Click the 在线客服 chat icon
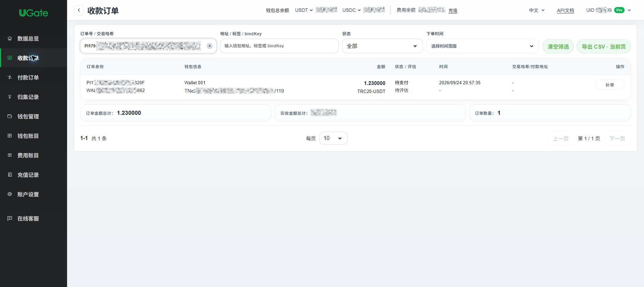Screen dimensions: 644x287 click(x=10, y=218)
